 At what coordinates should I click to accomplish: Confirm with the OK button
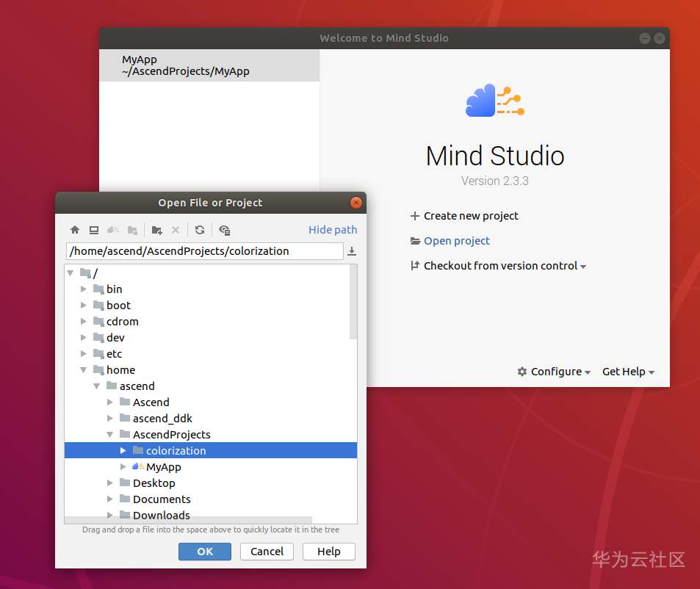tap(205, 552)
